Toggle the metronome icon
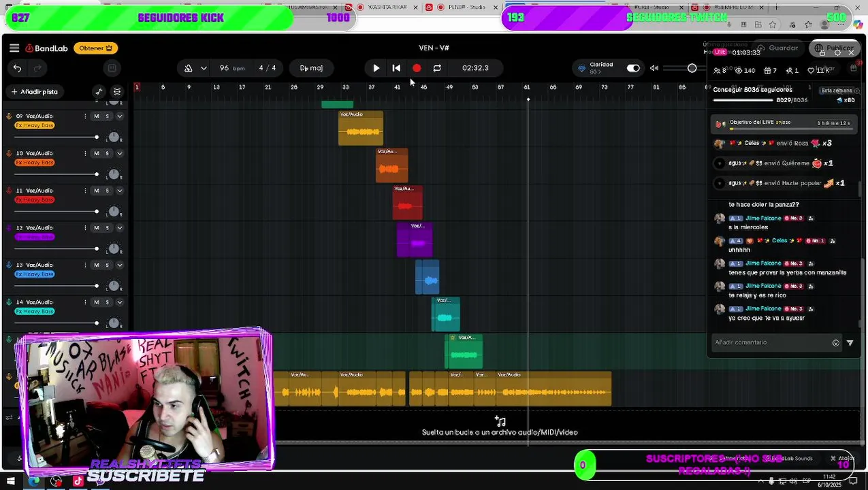This screenshot has width=868, height=490. tap(189, 68)
